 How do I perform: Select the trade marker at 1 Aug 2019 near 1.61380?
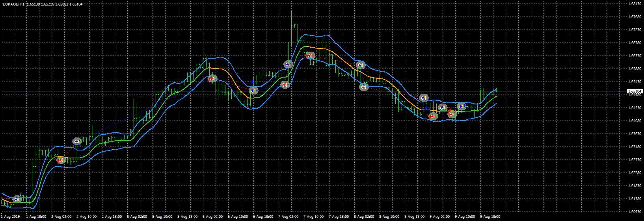click(17, 199)
